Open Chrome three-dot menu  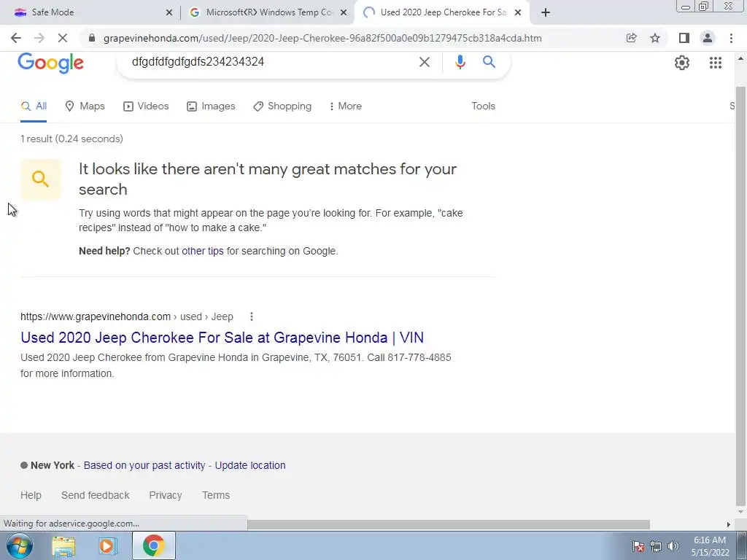pos(731,38)
